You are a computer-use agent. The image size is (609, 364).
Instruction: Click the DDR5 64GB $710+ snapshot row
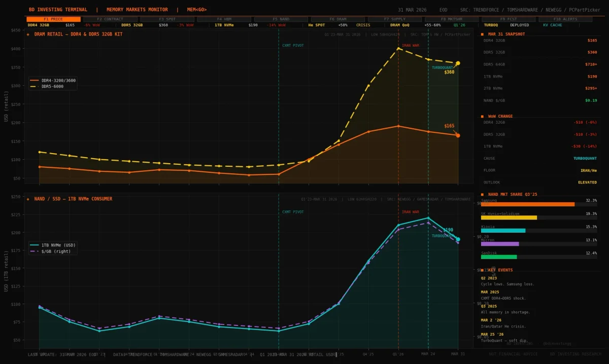(540, 64)
